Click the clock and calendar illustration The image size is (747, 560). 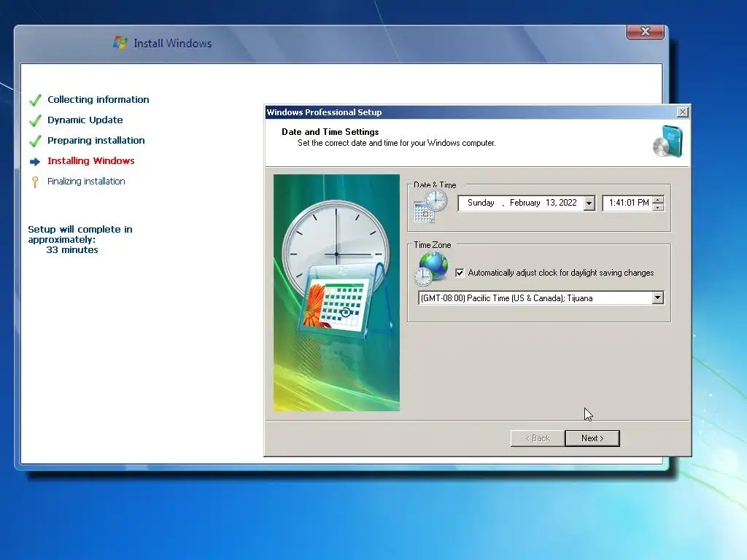(336, 292)
